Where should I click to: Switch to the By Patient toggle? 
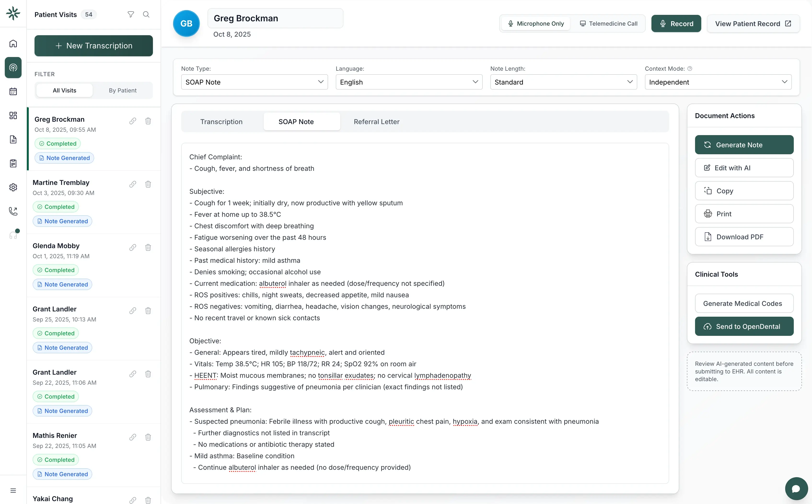123,90
